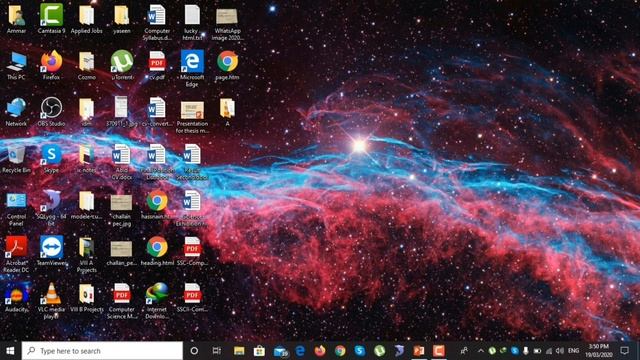The width and height of the screenshot is (640, 360).
Task: Select the SSCII-Com PDF file
Action: (x=192, y=298)
